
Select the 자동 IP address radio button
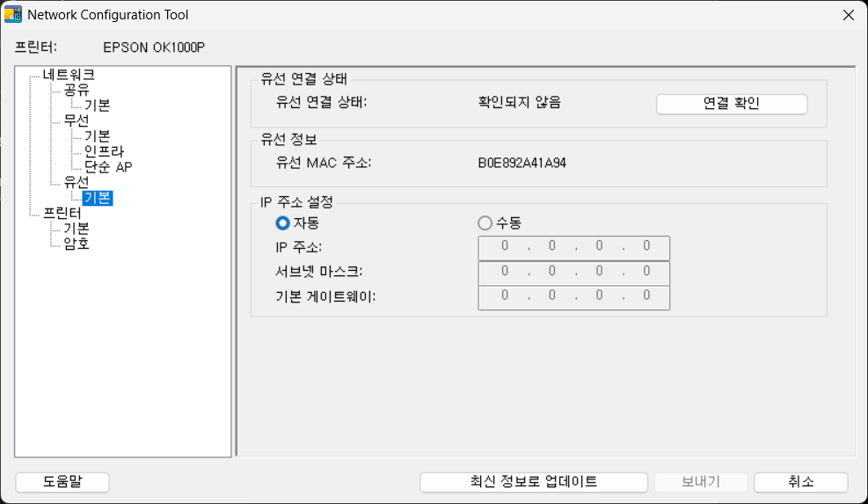pos(283,223)
